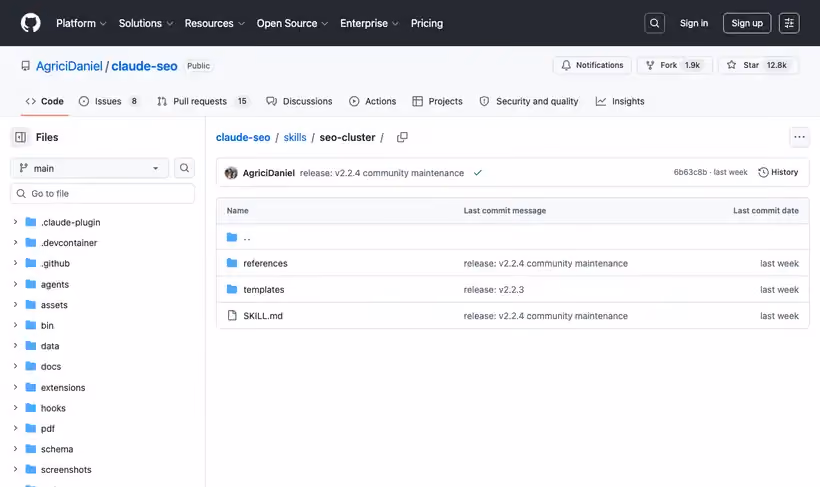Go to skills in the breadcrumb
Screen dimensions: 820x487
point(295,137)
